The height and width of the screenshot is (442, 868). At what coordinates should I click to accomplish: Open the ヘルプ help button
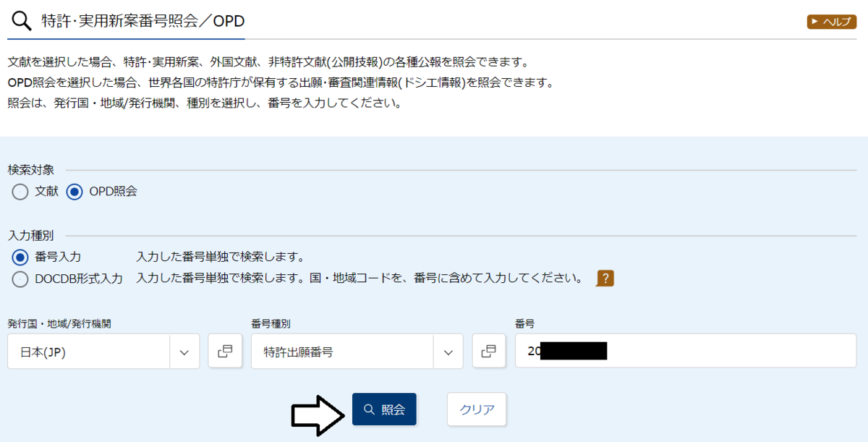coord(831,22)
